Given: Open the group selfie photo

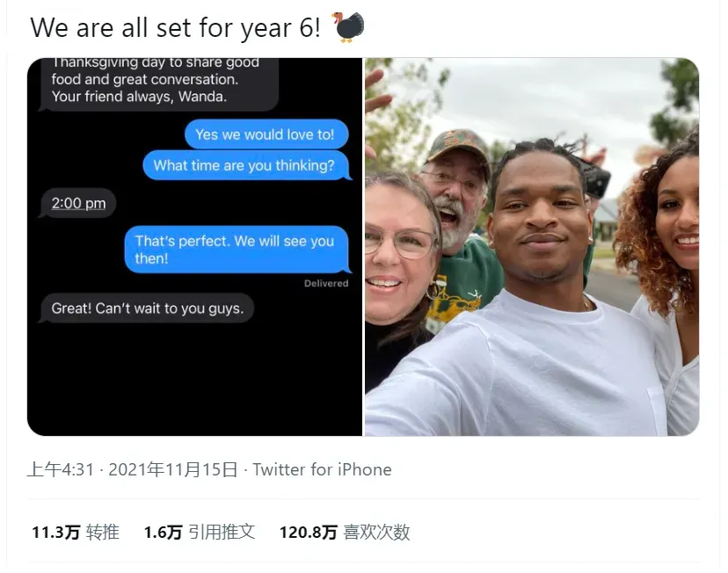Looking at the screenshot, I should [532, 246].
